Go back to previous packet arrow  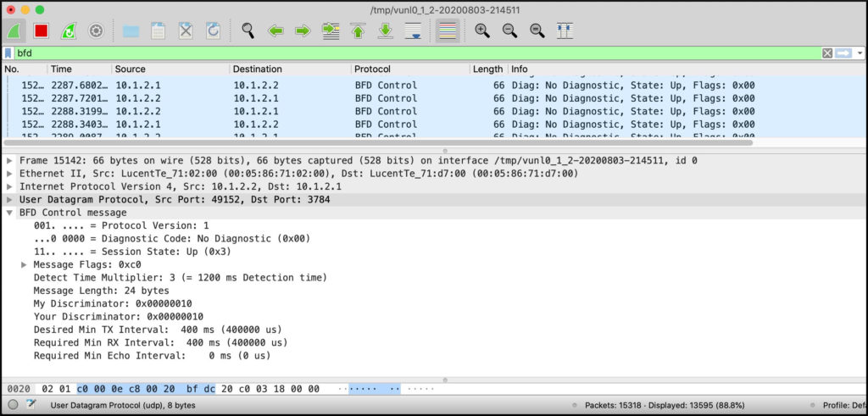[275, 31]
